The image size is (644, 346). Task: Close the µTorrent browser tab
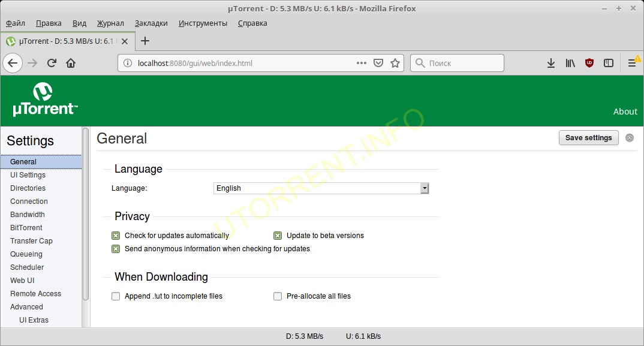coord(125,41)
